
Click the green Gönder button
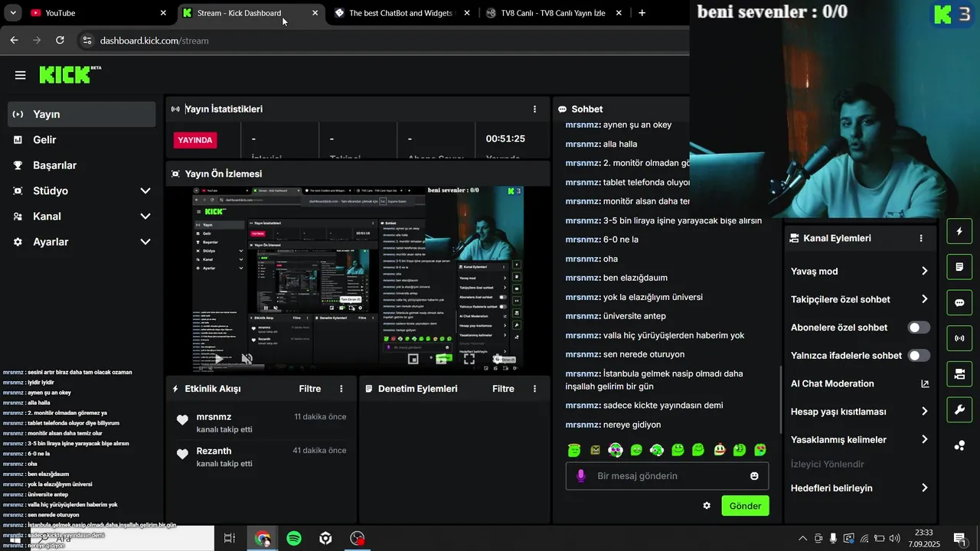coord(745,506)
